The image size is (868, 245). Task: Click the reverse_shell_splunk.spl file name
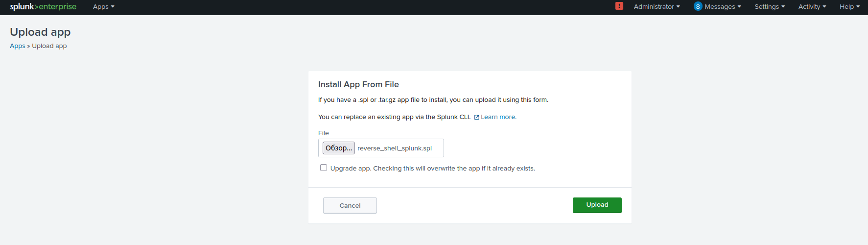click(x=395, y=148)
